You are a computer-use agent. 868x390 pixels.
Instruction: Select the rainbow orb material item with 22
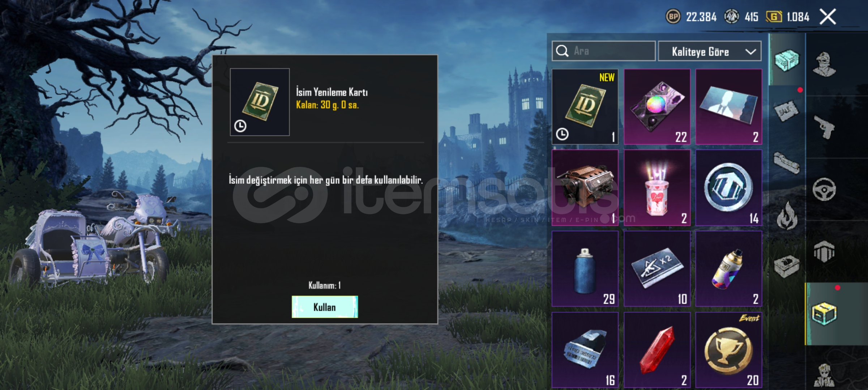point(657,107)
